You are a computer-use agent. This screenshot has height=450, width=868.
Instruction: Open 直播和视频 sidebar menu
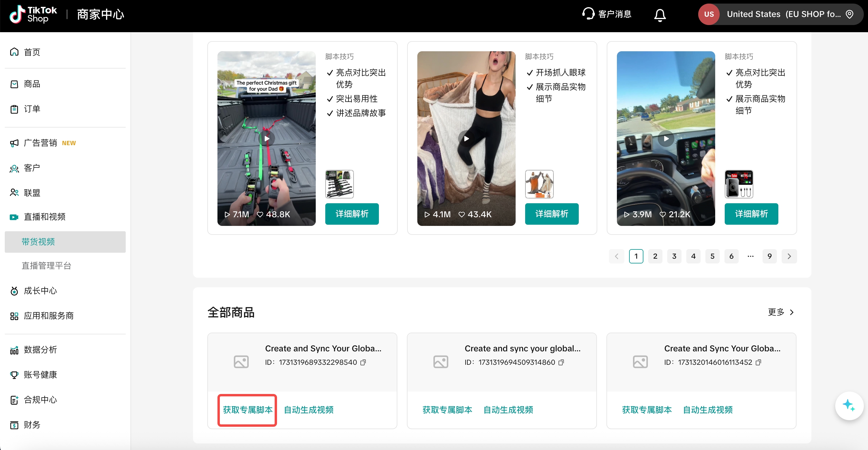point(44,217)
